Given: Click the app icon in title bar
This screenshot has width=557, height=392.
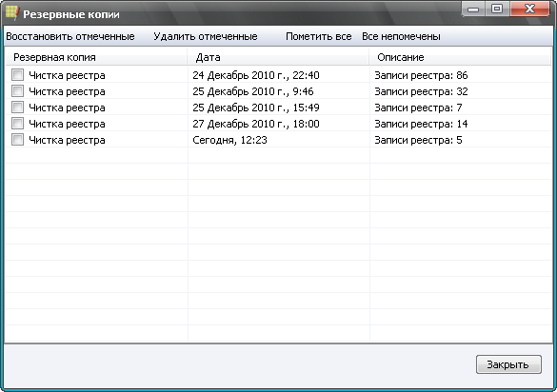Looking at the screenshot, I should [x=12, y=13].
